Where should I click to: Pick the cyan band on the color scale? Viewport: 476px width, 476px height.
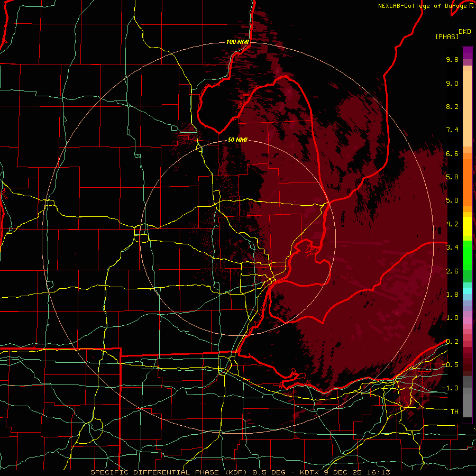point(467,291)
